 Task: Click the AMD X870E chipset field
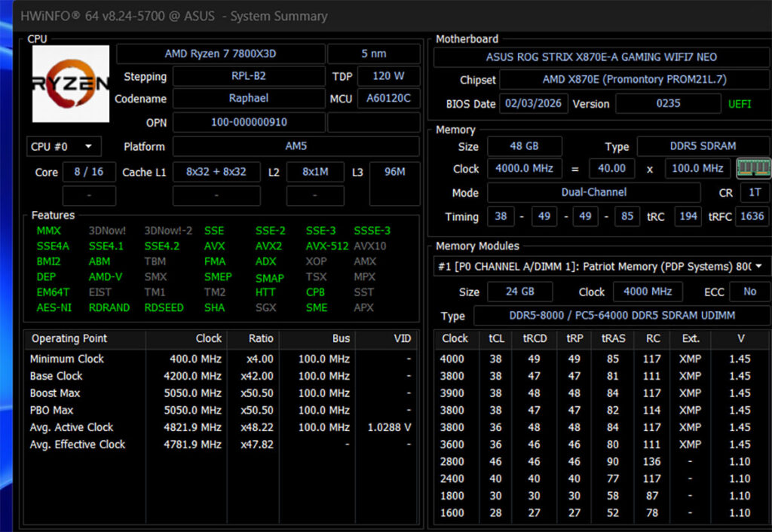pos(634,80)
